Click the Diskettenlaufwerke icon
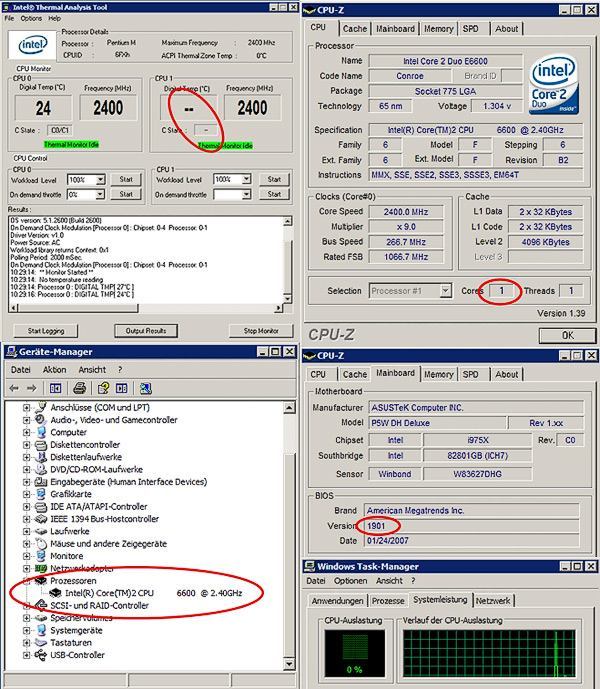The height and width of the screenshot is (689, 600). click(41, 457)
